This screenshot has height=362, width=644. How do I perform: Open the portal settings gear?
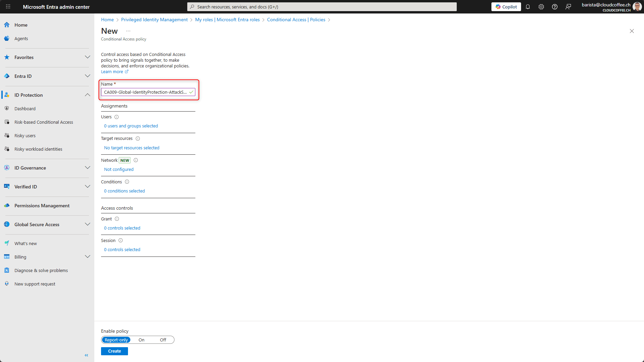coord(541,7)
